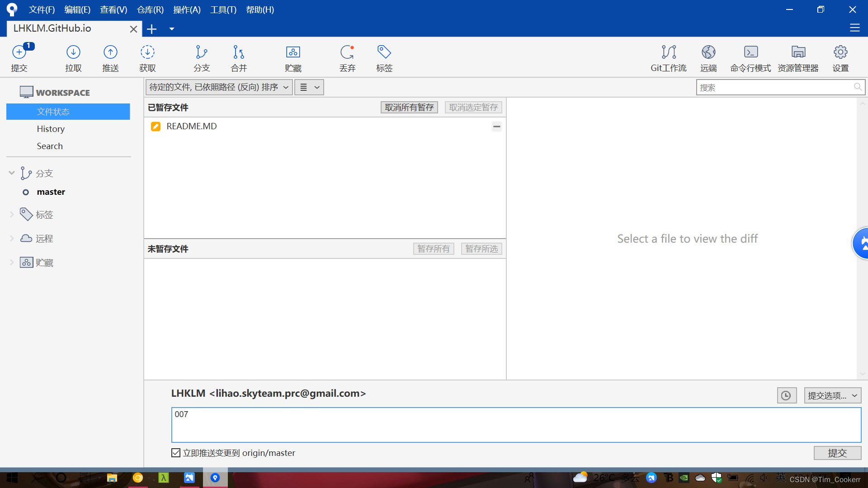Click the 取消所有暂存 button
The image size is (868, 488).
(409, 108)
